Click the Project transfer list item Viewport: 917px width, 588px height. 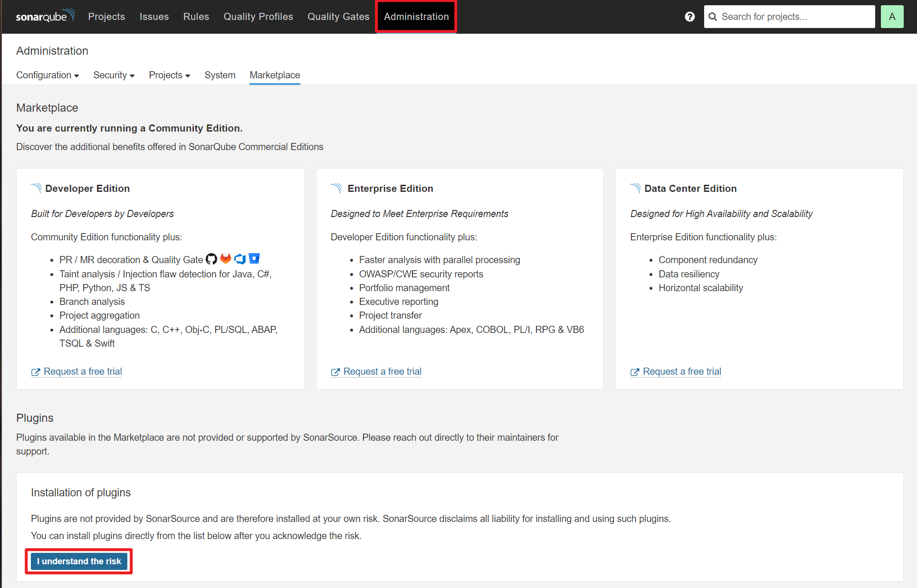tap(391, 315)
